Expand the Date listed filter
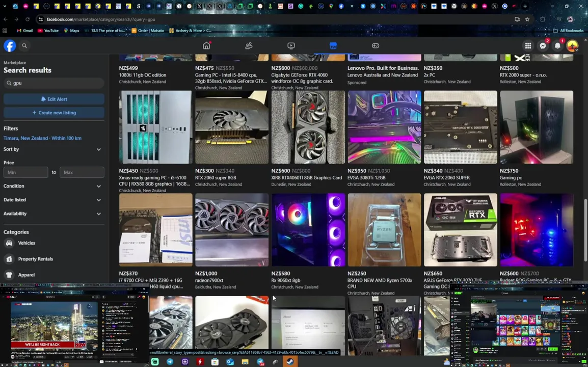Viewport: 588px width, 367px height. point(54,200)
